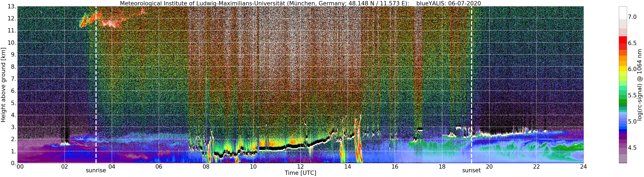Click the height tick label '8.'
644x177 pixels.
13,67
